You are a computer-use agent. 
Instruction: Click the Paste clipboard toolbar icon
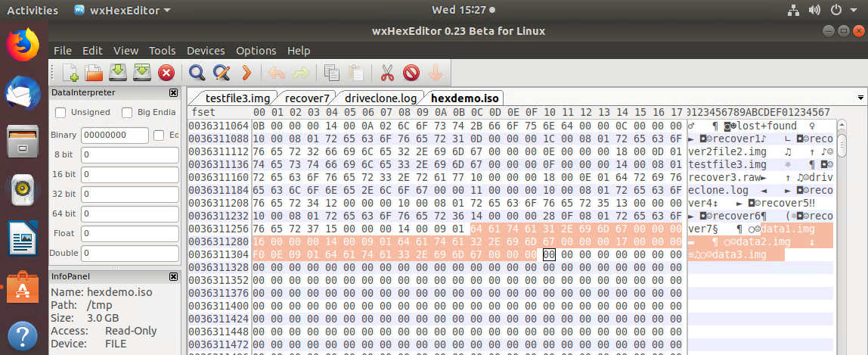pos(355,73)
